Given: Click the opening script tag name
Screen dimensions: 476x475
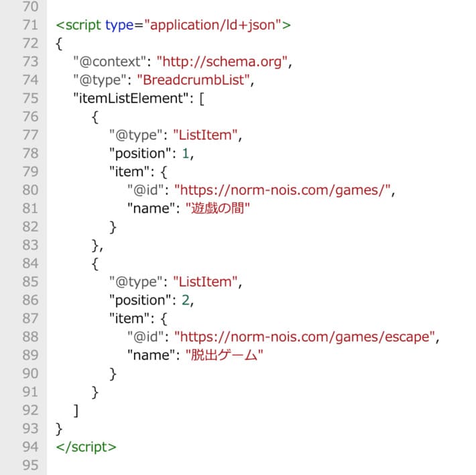Looking at the screenshot, I should (83, 26).
